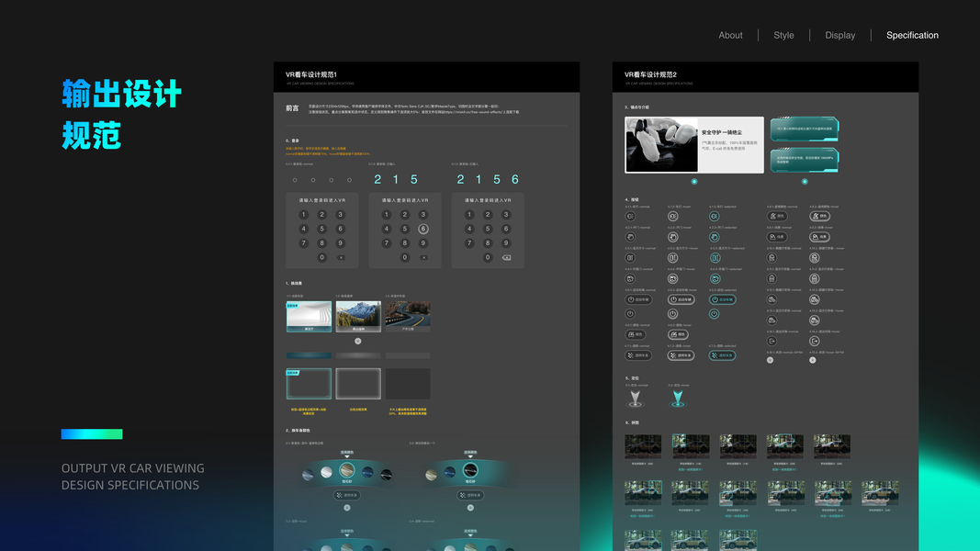The height and width of the screenshot is (551, 980).
Task: Click the normal-state open-tailgate icon
Action: pyautogui.click(x=630, y=278)
